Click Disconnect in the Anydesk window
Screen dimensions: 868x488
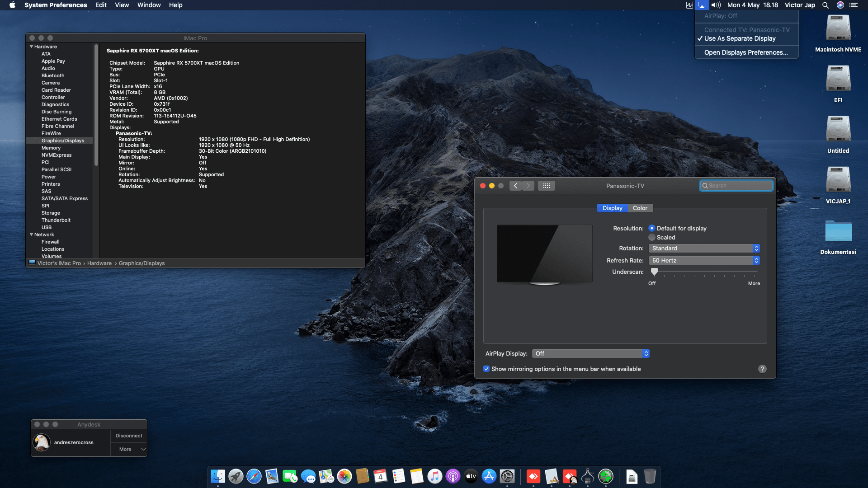129,436
